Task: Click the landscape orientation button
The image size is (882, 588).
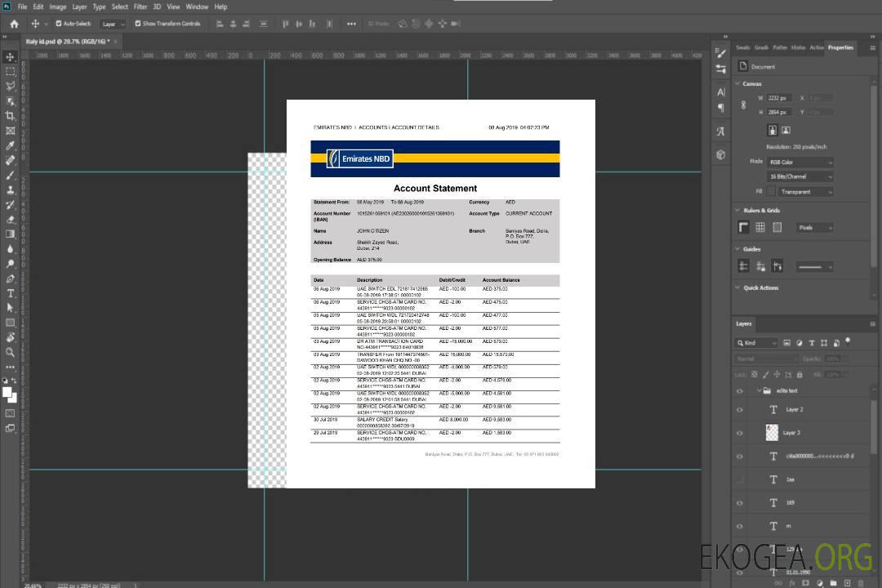Action: (786, 131)
